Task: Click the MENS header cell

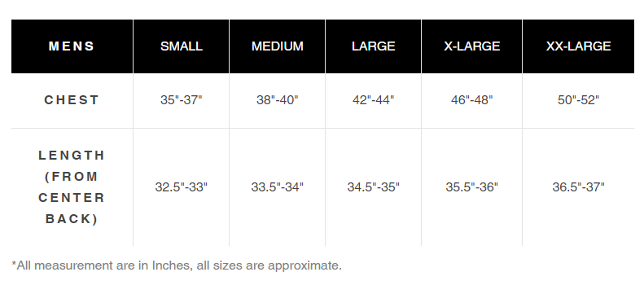Action: pos(72,46)
